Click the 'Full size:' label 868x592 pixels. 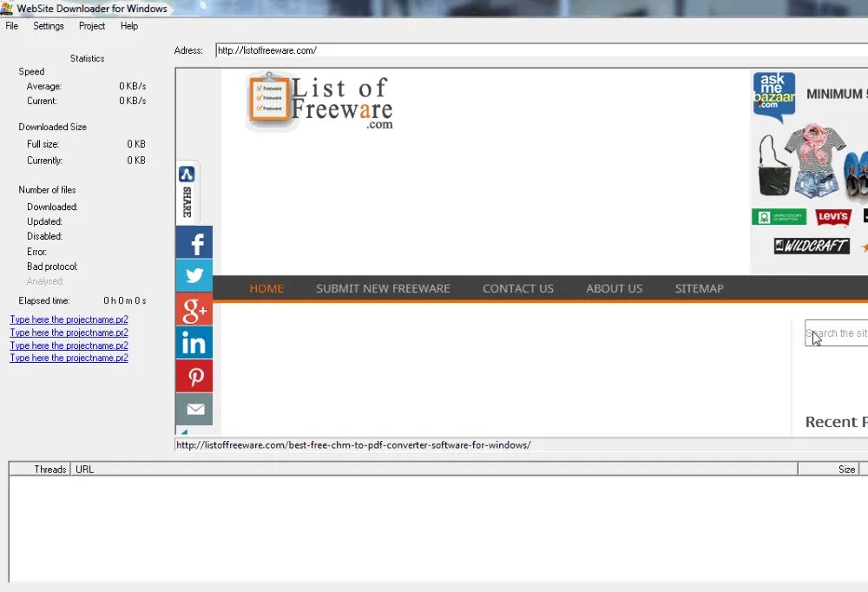tap(43, 144)
